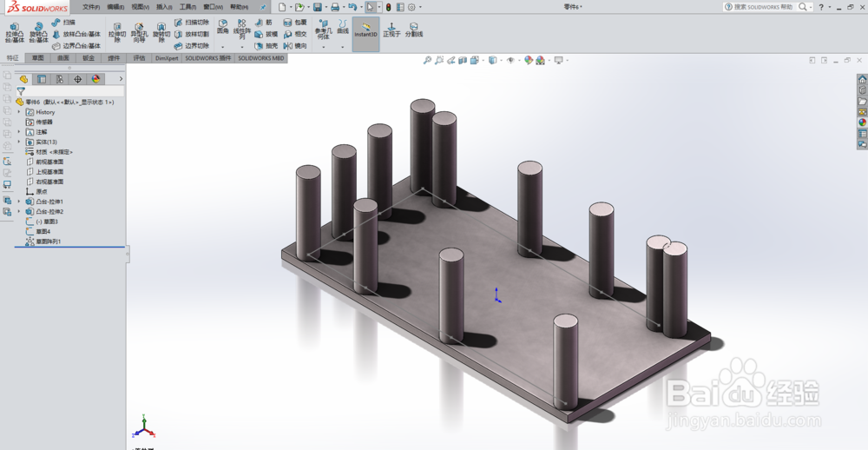Switch to the SOLIDWORKS MBD tab
The width and height of the screenshot is (868, 450).
(261, 57)
